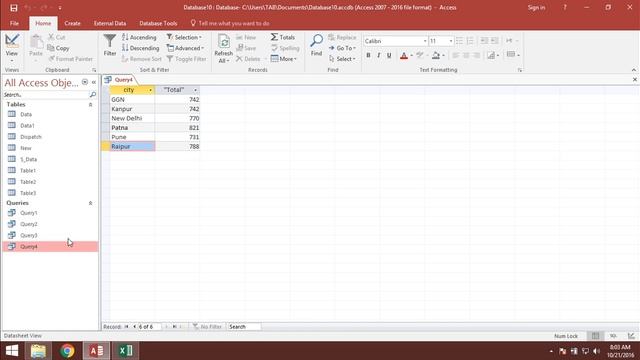The image size is (640, 360).
Task: Select the New Delhi cell
Action: [132, 118]
